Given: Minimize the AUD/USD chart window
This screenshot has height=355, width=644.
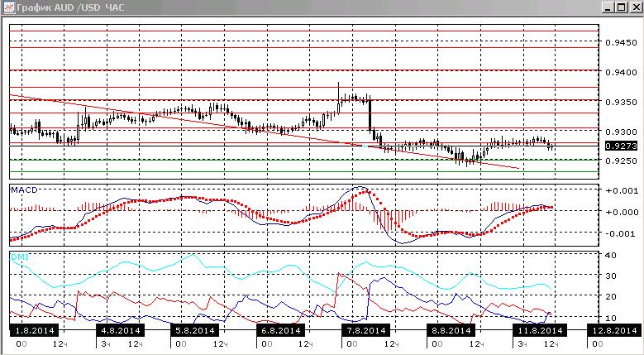Looking at the screenshot, I should click(x=608, y=7).
